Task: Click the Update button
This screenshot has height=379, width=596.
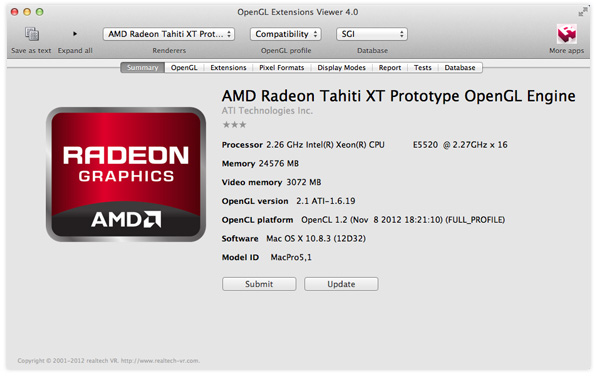Action: coord(341,284)
